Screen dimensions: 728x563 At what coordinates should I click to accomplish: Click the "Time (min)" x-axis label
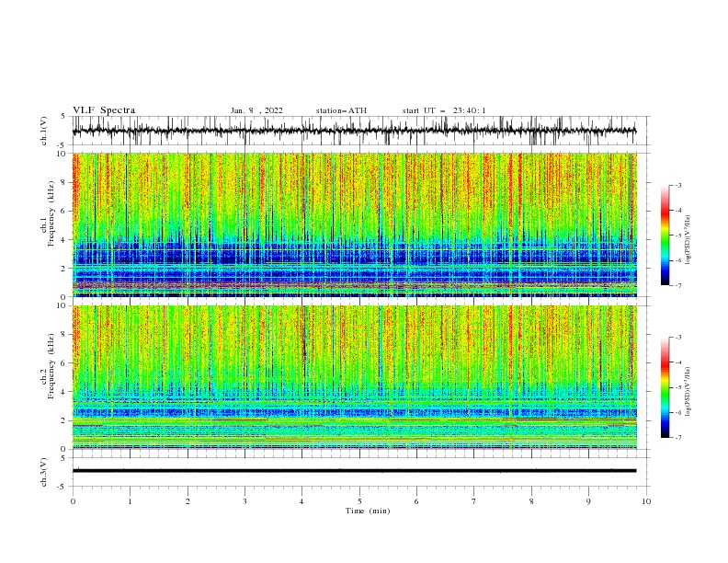coord(368,511)
